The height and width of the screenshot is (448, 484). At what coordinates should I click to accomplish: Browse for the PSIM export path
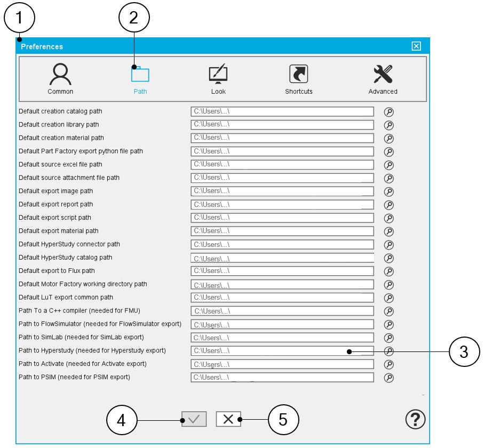pyautogui.click(x=388, y=378)
